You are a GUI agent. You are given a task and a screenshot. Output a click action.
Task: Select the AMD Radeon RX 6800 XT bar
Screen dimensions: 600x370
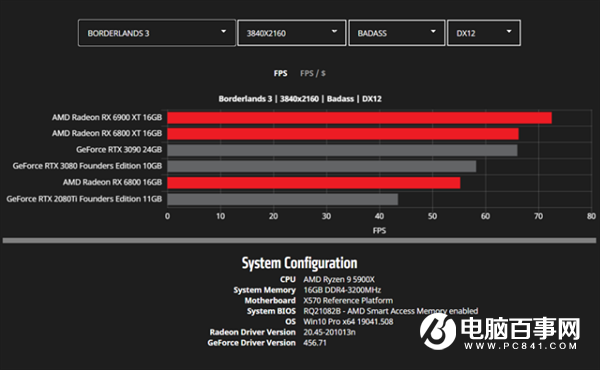(x=343, y=134)
